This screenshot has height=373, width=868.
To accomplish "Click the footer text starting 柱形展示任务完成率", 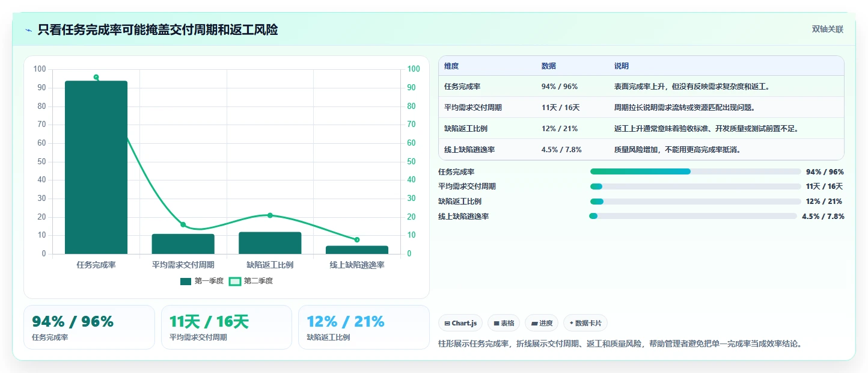I will 620,344.
